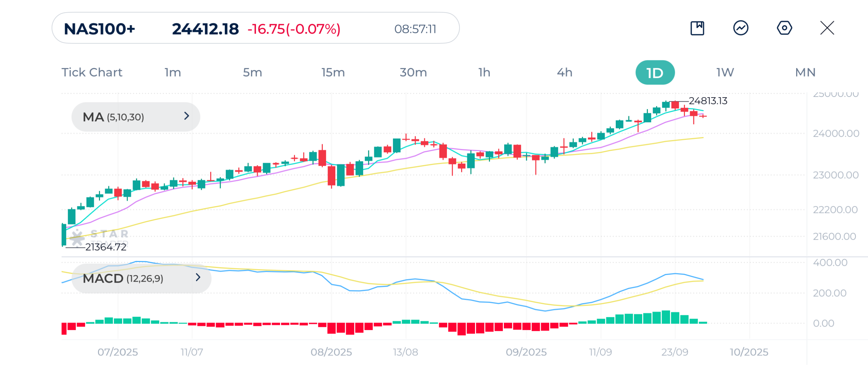
Task: Click the active 1D timeframe pill
Action: [655, 73]
